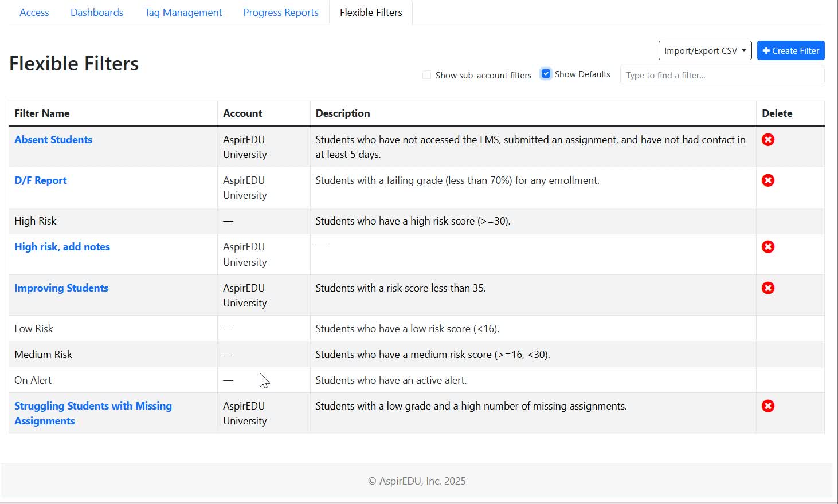Click the Low Risk description text (<16)

point(408,329)
